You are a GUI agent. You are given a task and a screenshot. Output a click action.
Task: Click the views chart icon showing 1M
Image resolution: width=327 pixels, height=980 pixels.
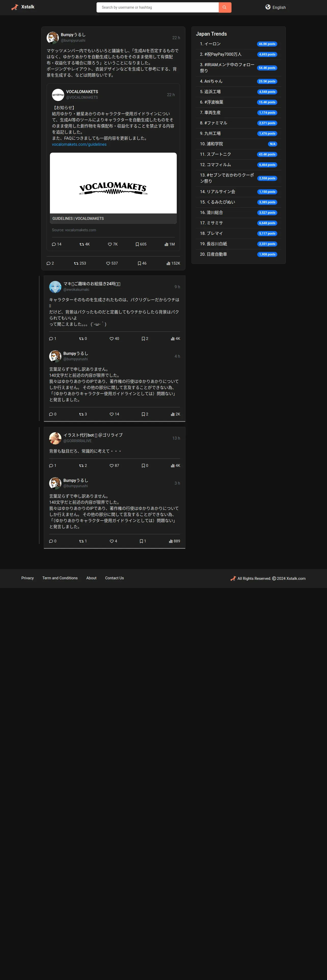click(166, 244)
